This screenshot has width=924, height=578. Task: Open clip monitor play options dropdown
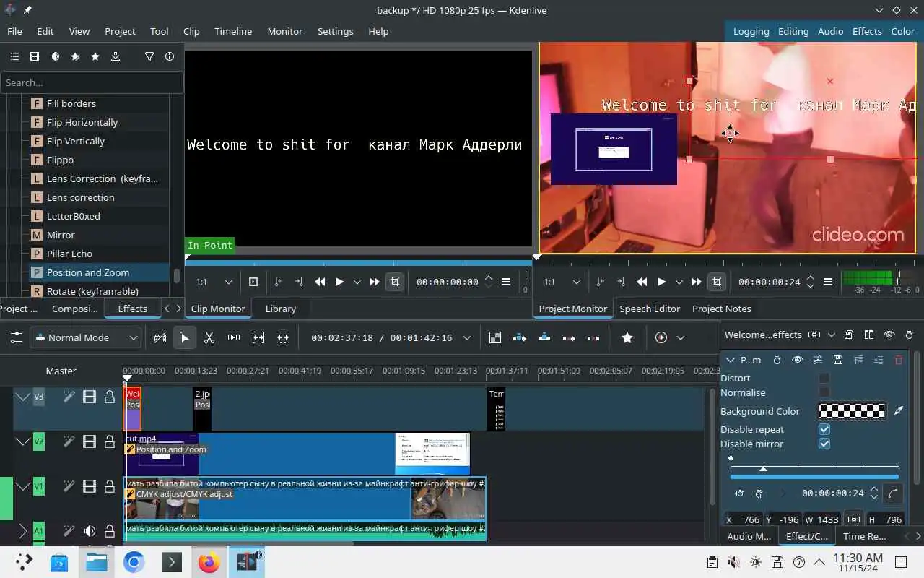[357, 282]
